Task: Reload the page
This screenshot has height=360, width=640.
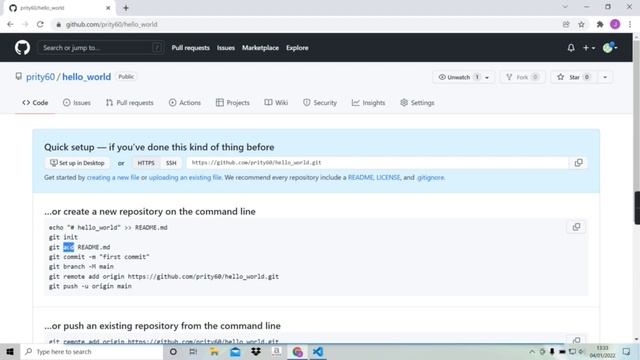Action: click(x=40, y=24)
